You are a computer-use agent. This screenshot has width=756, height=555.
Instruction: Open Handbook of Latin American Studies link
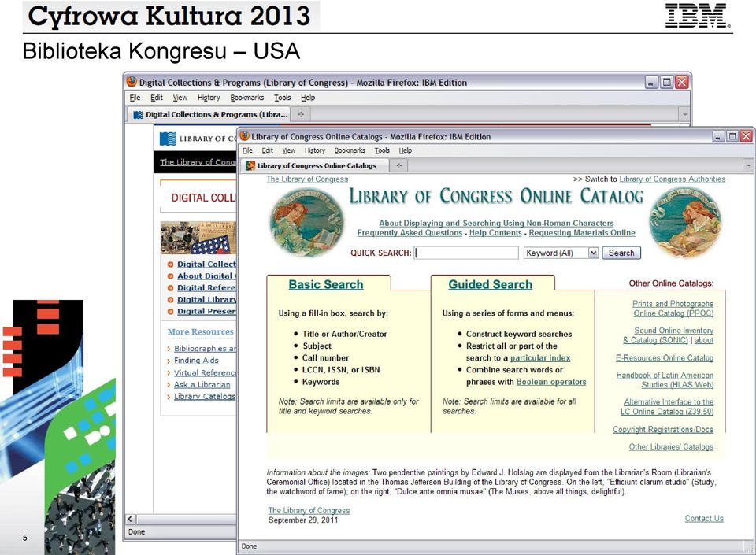665,379
